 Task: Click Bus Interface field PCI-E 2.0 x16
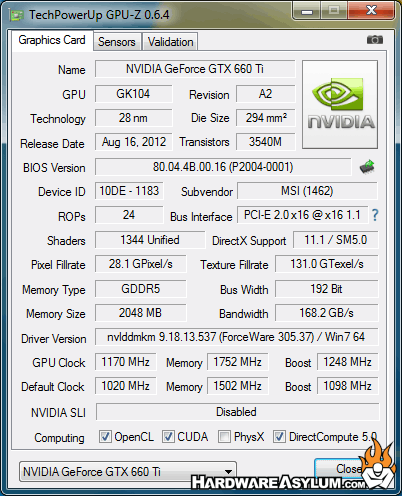[302, 215]
